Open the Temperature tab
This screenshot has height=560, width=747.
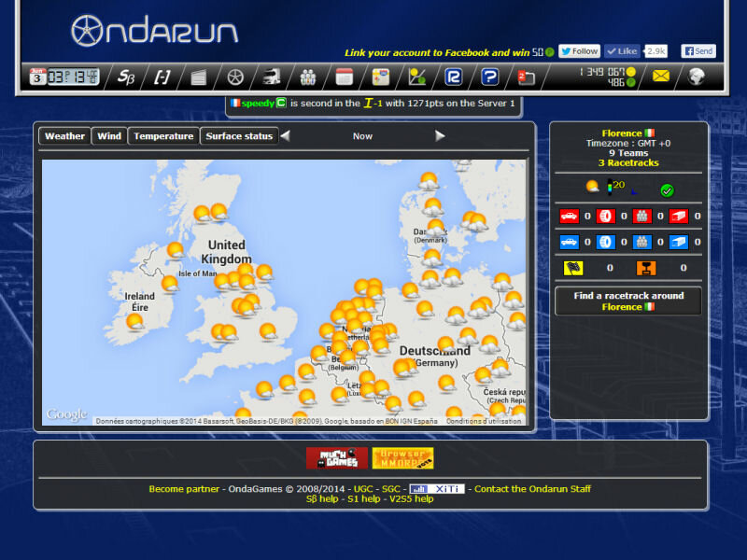pos(163,135)
